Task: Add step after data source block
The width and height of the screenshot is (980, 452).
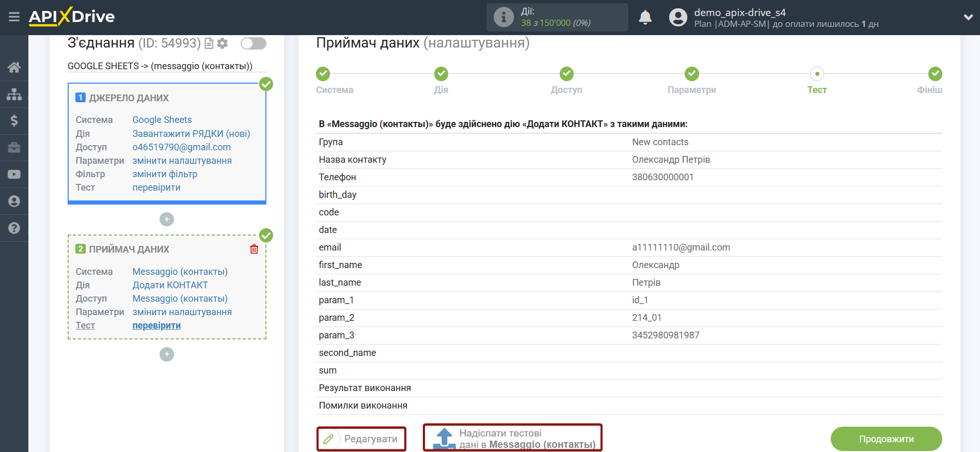Action: (x=167, y=220)
